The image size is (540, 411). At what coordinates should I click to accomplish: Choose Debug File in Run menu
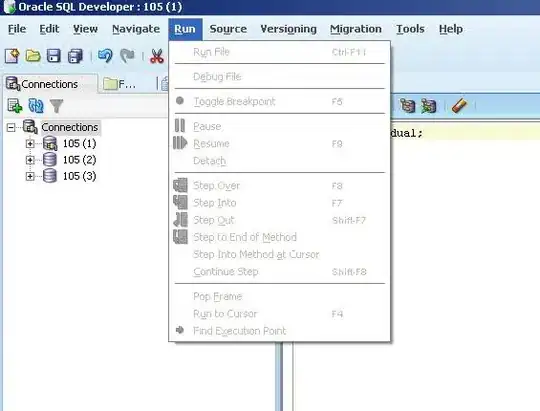279,76
